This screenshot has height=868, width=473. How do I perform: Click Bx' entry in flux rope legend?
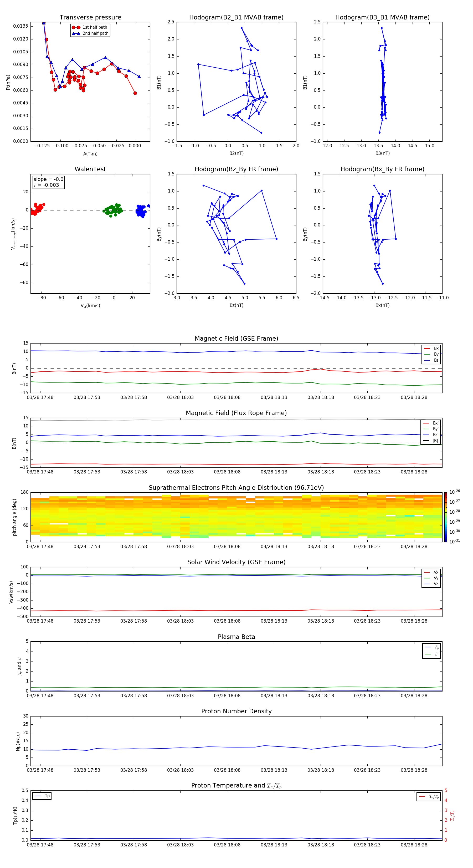[431, 423]
